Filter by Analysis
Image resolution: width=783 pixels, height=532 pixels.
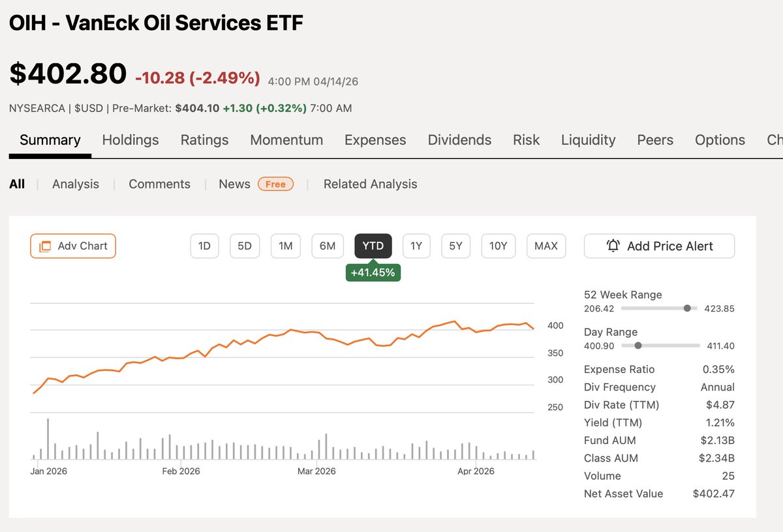click(x=76, y=184)
